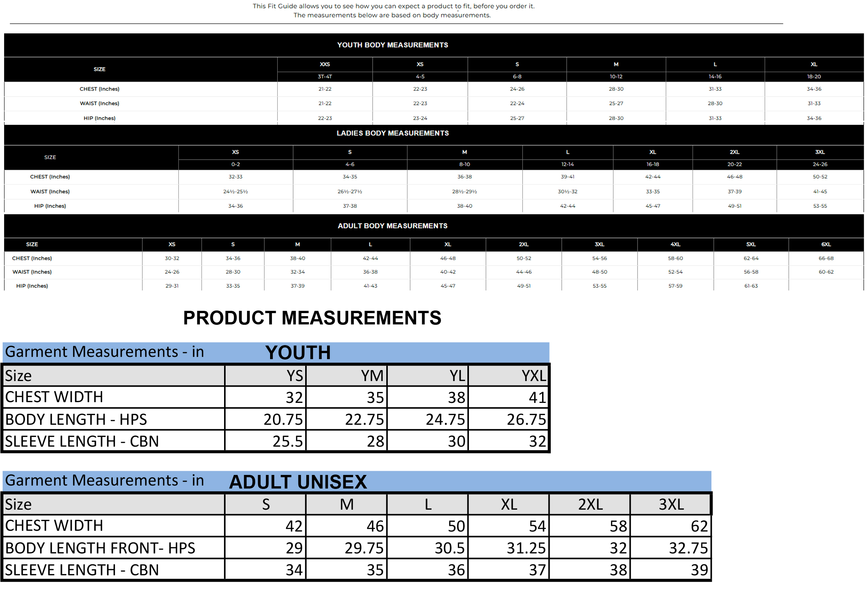Select the adult unisex '2XL' garment size header
This screenshot has width=868, height=590.
590,504
